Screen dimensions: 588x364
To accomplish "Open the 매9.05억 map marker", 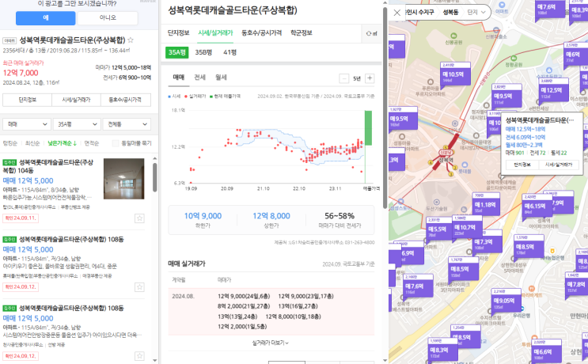I will click(x=506, y=300).
